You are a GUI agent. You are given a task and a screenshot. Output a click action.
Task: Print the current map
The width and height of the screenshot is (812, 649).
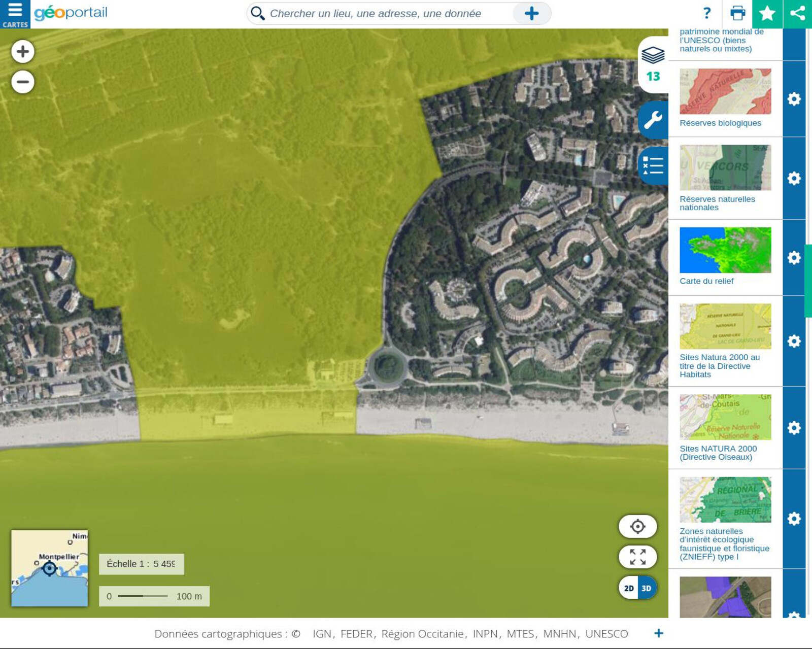(737, 13)
